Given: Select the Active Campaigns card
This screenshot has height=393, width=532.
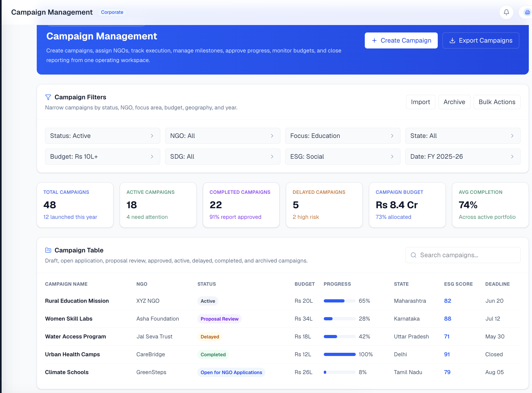Looking at the screenshot, I should click(x=158, y=205).
